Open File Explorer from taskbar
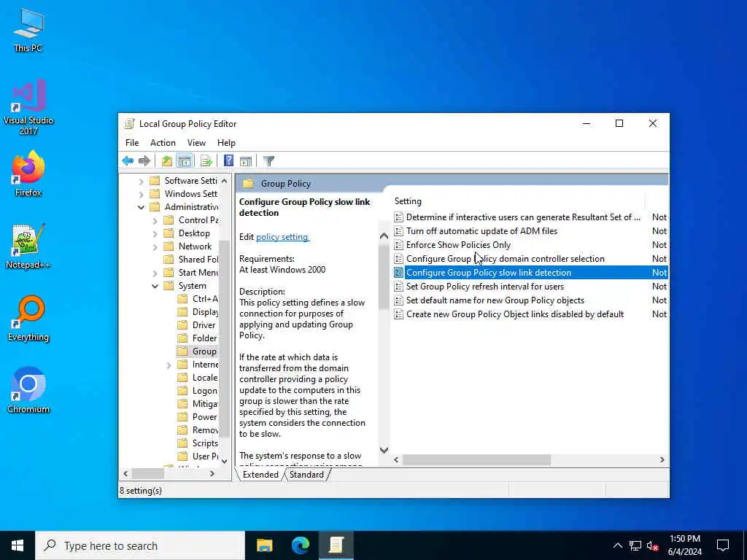Screen dimensions: 747x560 click(x=264, y=545)
